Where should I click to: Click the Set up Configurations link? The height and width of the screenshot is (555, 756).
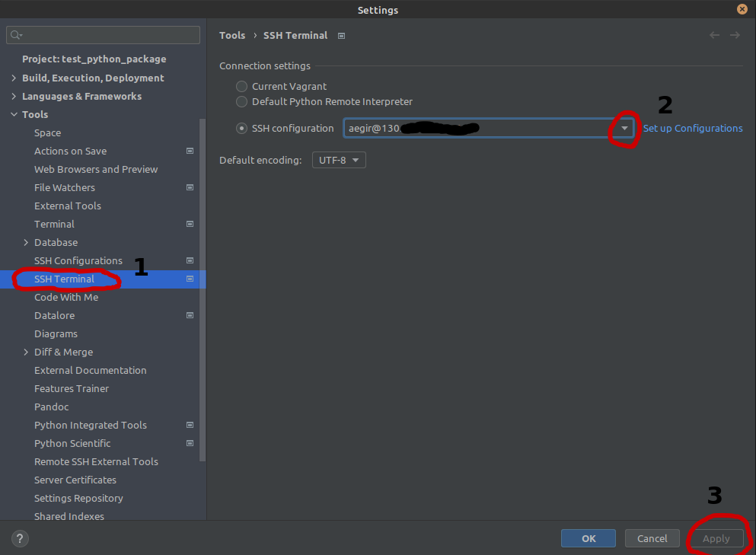coord(692,129)
